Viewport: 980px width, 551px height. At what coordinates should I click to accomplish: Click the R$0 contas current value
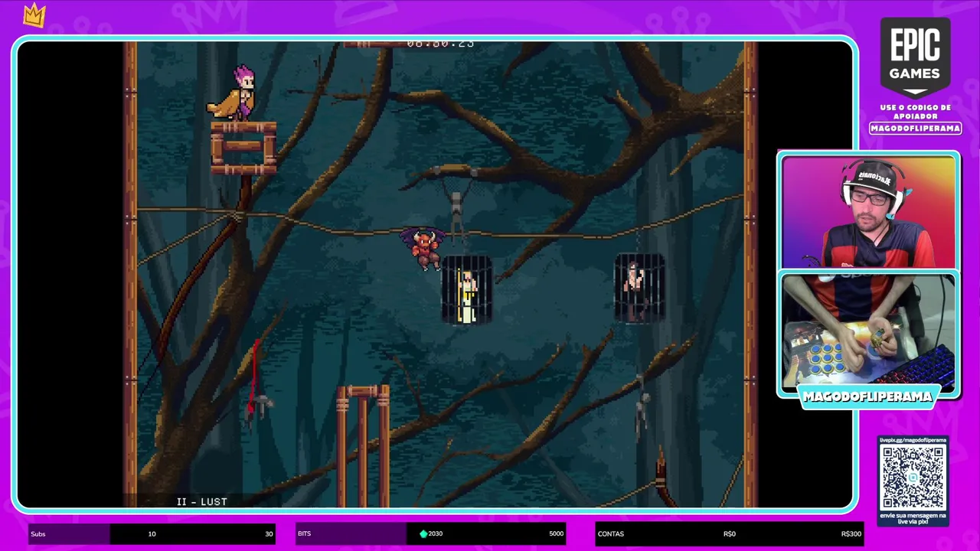coord(729,533)
